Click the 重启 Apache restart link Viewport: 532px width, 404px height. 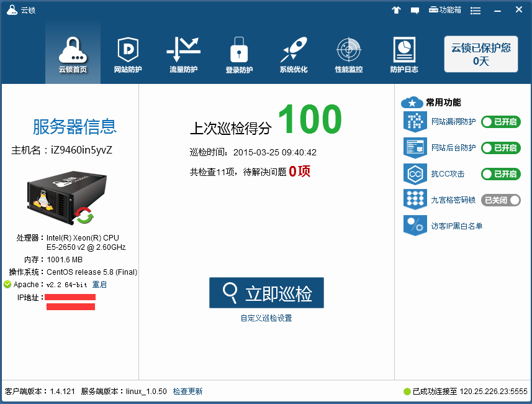99,285
